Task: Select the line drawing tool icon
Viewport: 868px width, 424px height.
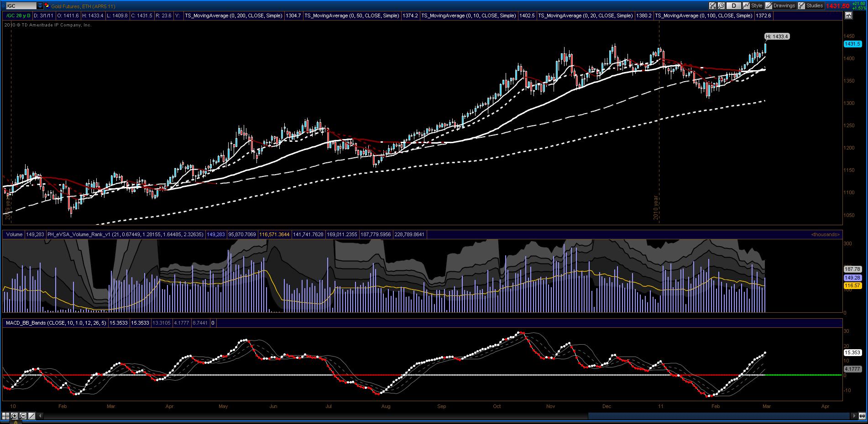Action: tap(32, 416)
